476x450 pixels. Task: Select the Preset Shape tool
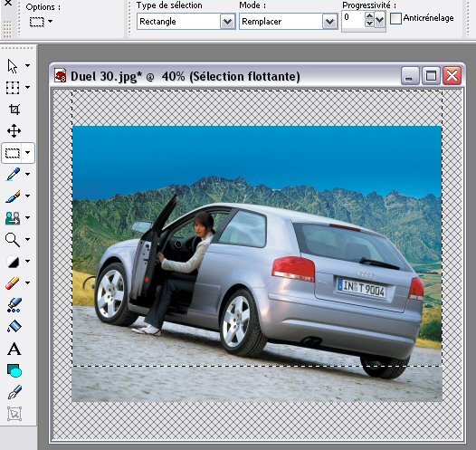click(x=14, y=370)
